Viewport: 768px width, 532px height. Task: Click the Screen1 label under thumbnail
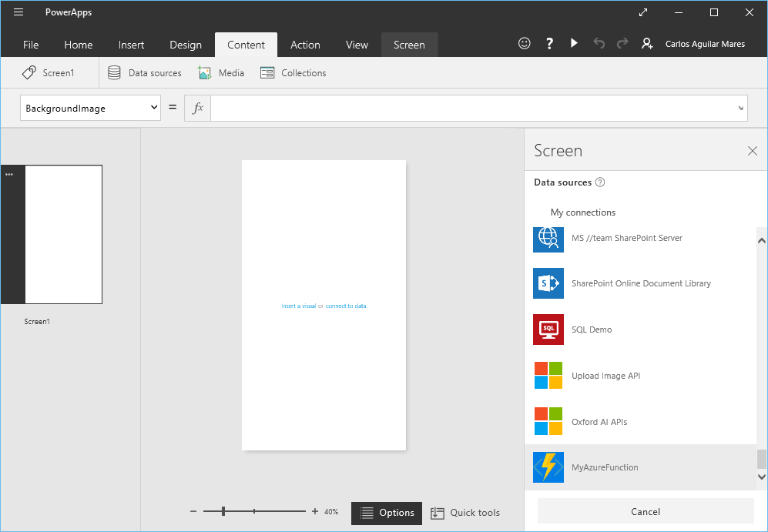(37, 322)
